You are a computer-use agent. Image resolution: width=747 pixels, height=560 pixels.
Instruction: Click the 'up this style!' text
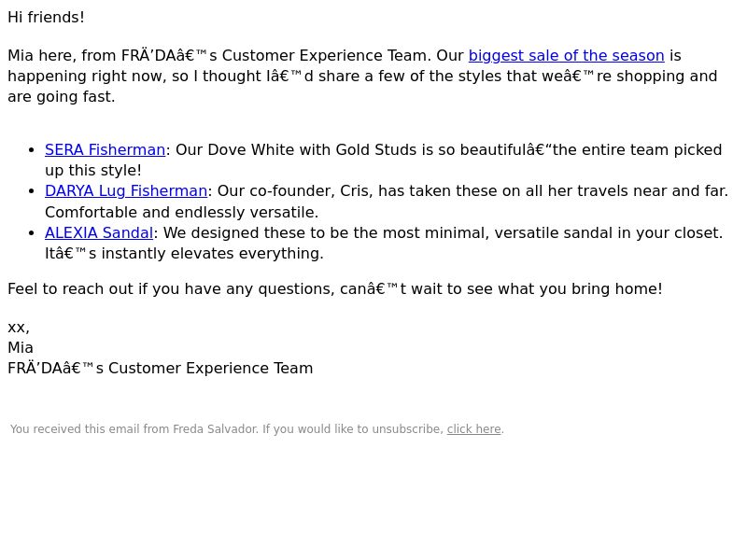[x=93, y=171]
